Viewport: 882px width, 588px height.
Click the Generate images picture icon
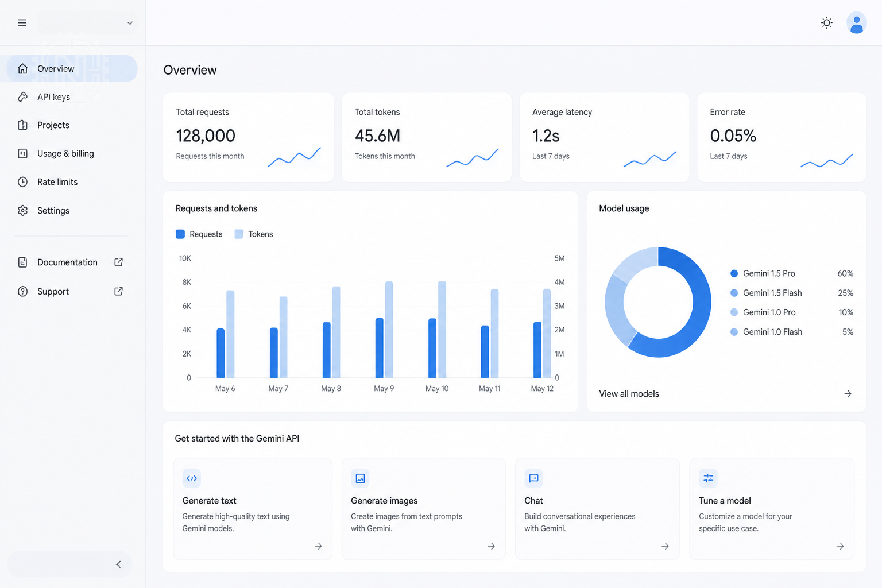click(360, 478)
